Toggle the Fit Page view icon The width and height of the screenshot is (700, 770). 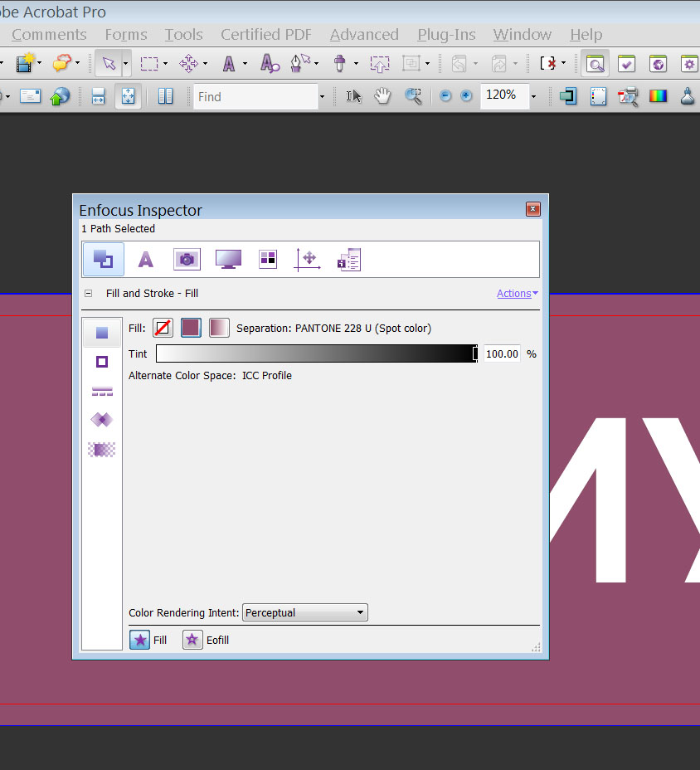pyautogui.click(x=128, y=95)
